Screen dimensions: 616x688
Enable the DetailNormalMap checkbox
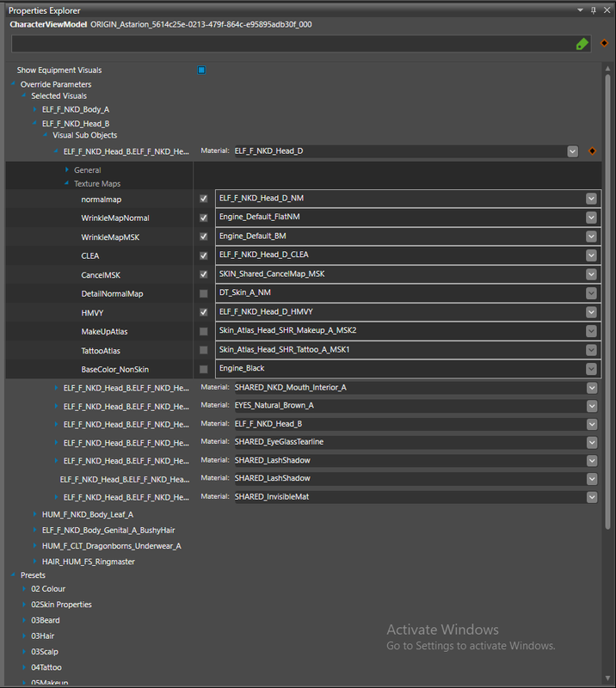[204, 293]
